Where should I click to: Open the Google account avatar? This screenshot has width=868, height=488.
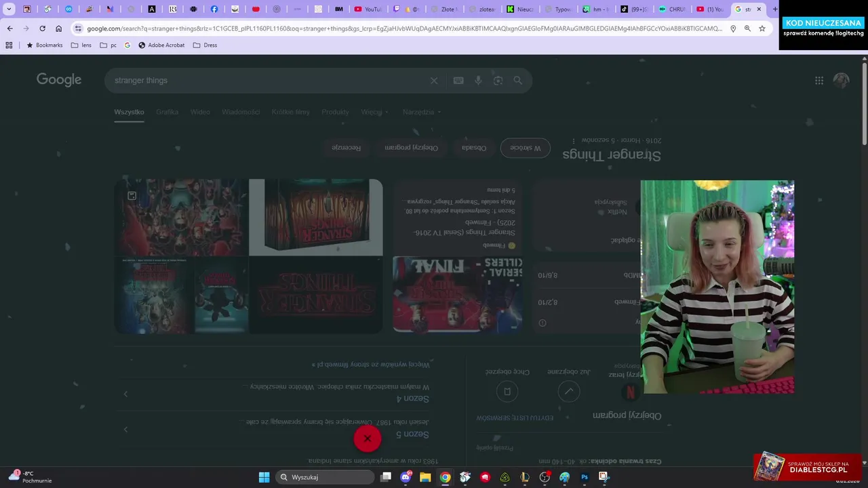[842, 80]
